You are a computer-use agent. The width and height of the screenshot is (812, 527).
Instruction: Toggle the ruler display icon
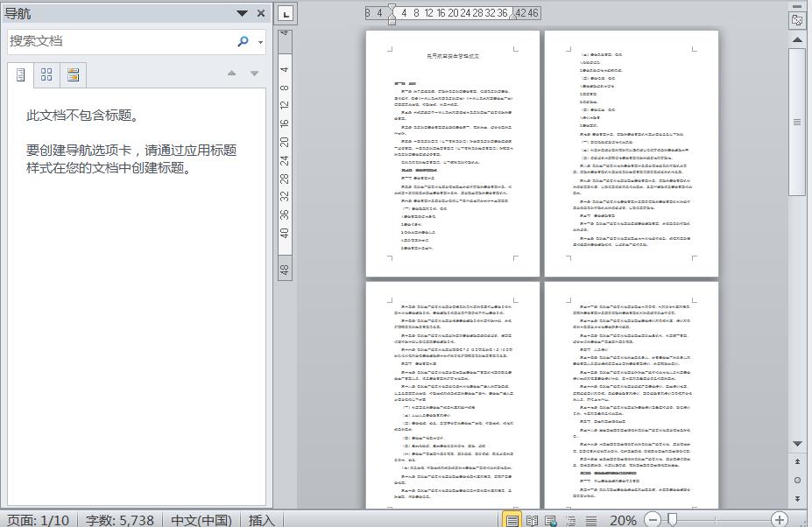pos(797,19)
